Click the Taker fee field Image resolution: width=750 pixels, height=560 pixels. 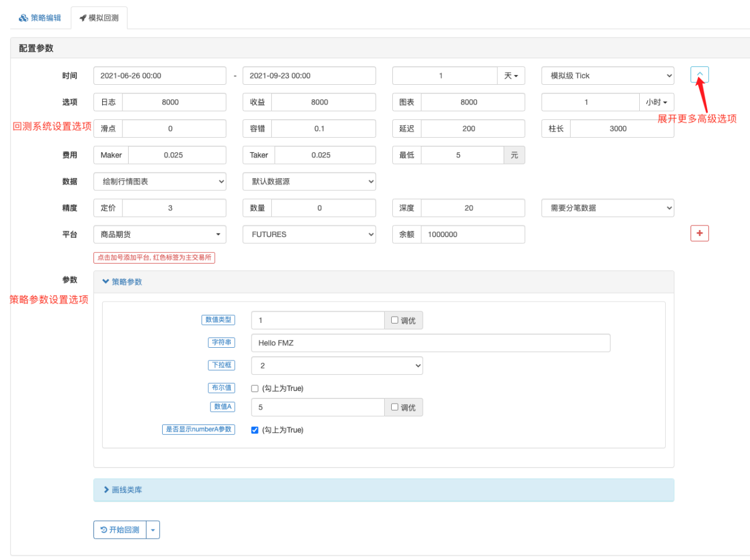tap(325, 155)
